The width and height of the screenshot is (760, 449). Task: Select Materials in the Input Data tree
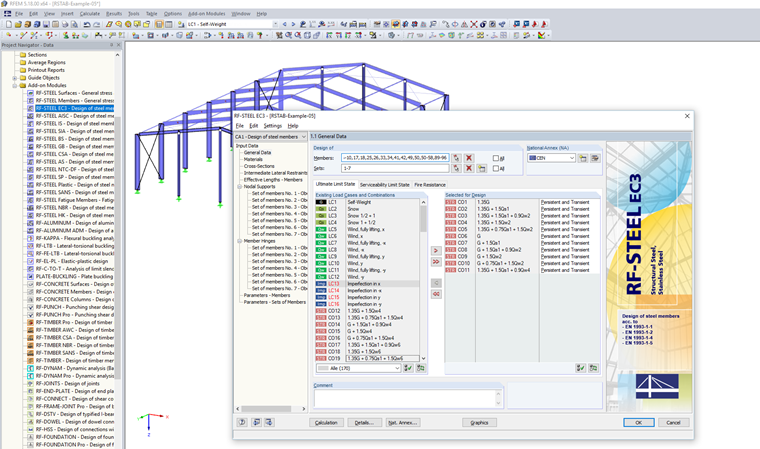pyautogui.click(x=253, y=159)
